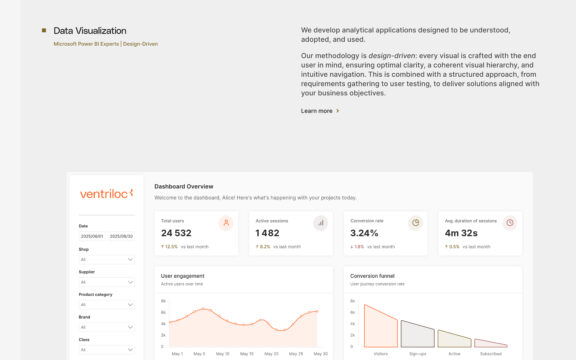Click the User engagement chart title

[x=183, y=276]
